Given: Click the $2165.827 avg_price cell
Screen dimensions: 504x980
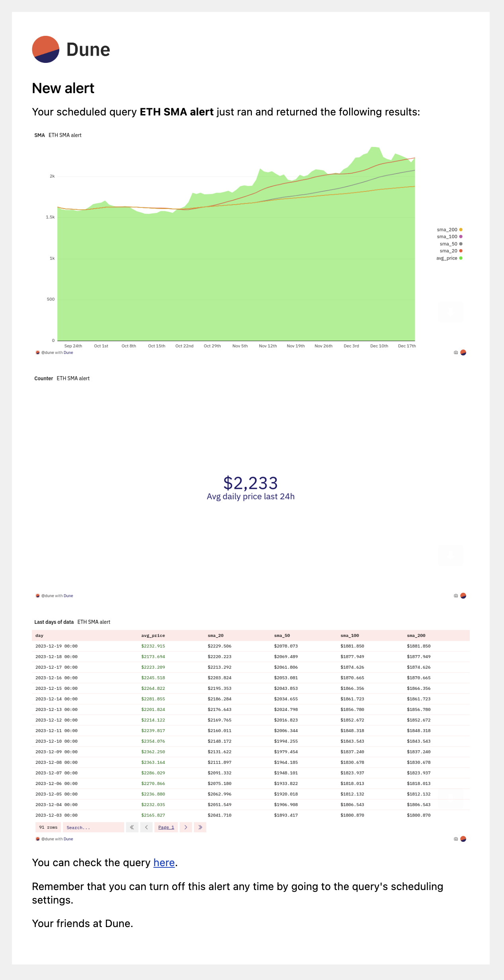Looking at the screenshot, I should 153,815.
